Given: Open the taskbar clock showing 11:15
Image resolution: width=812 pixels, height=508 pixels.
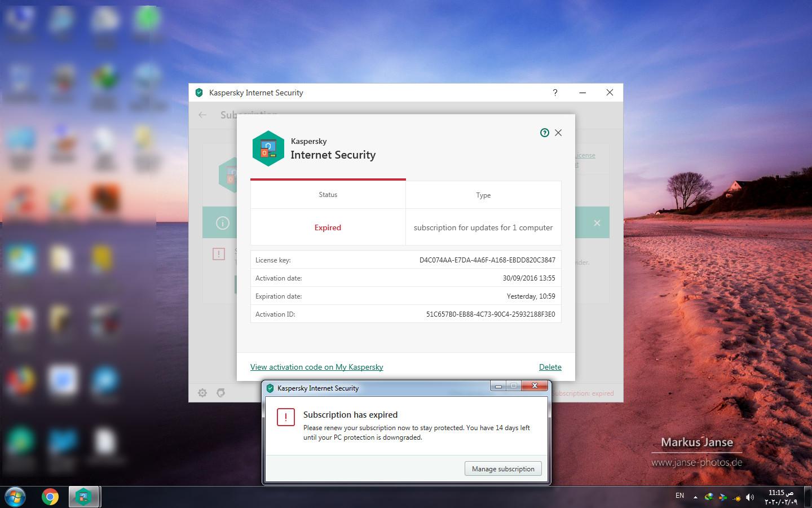Looking at the screenshot, I should point(781,497).
